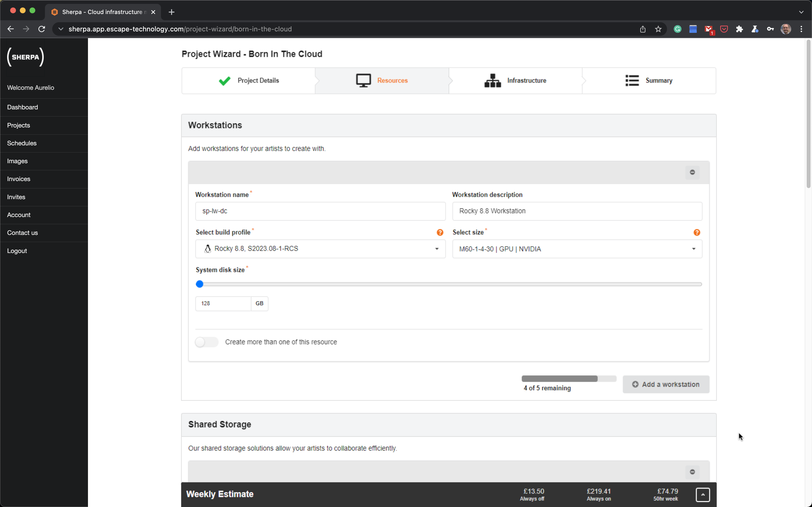Image resolution: width=812 pixels, height=507 pixels.
Task: Click the Workstation name input field
Action: click(x=320, y=211)
